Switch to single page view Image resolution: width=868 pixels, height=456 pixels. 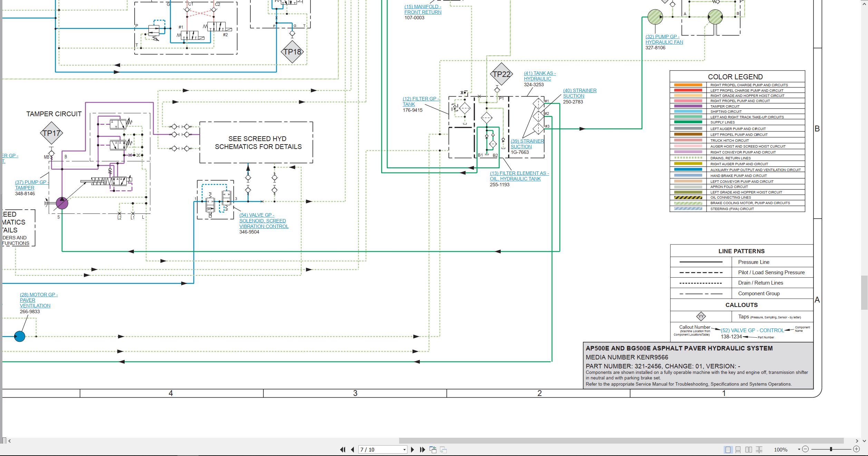[728, 449]
